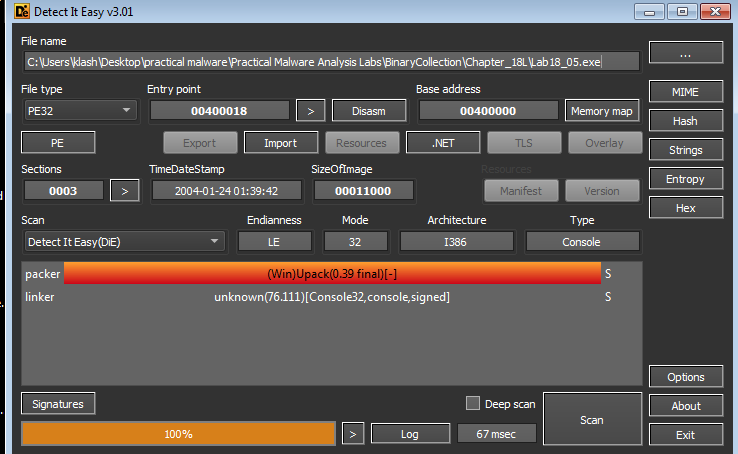Click the Manifest button

(x=521, y=191)
